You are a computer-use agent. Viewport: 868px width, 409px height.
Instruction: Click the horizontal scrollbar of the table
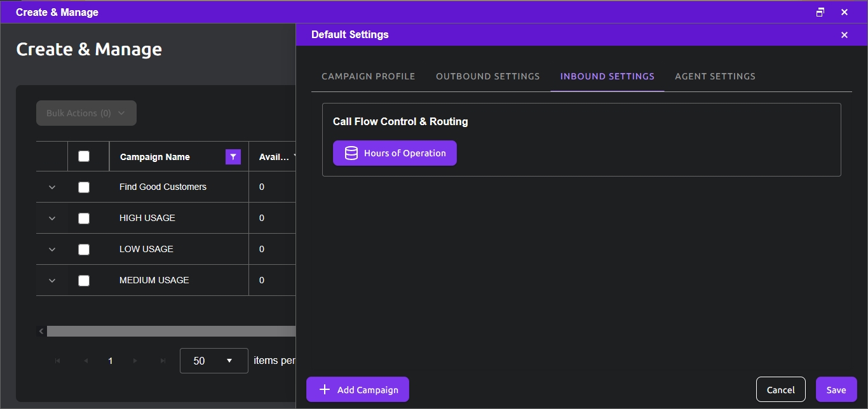[x=171, y=331]
